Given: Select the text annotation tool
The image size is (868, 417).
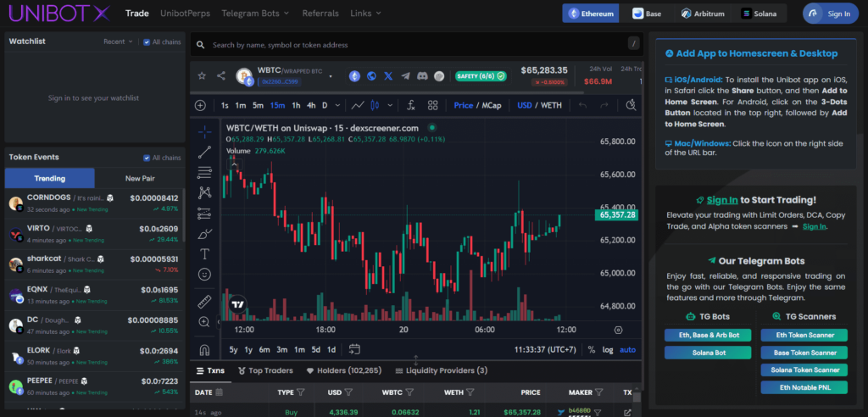Looking at the screenshot, I should (x=205, y=254).
